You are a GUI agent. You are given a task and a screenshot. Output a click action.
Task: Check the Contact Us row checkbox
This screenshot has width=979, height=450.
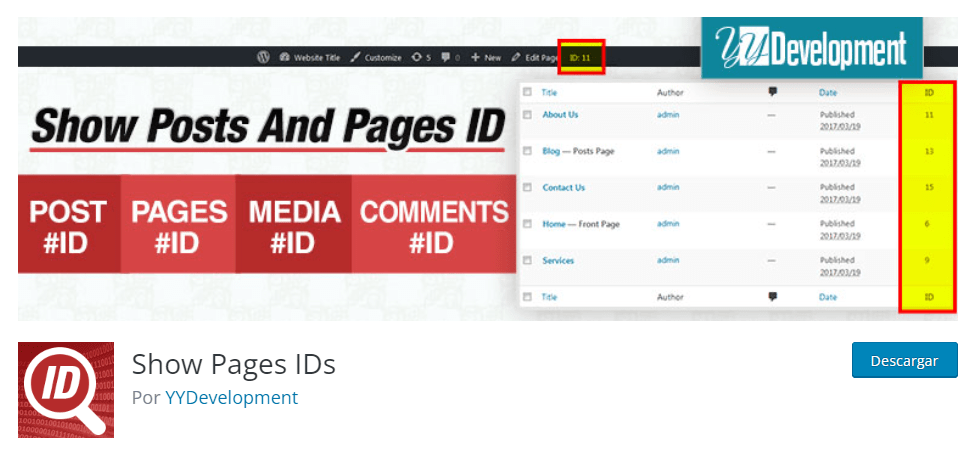pos(528,187)
